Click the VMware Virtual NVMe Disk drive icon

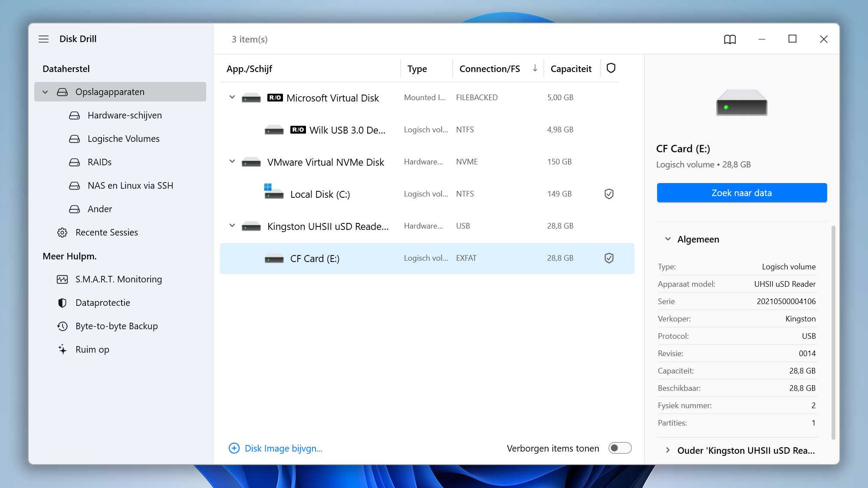[x=251, y=162]
